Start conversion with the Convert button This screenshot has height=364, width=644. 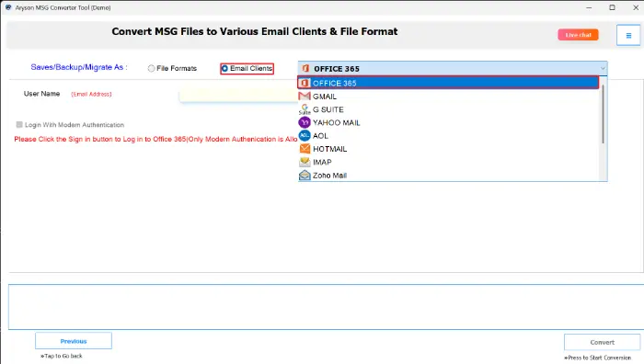pyautogui.click(x=602, y=342)
